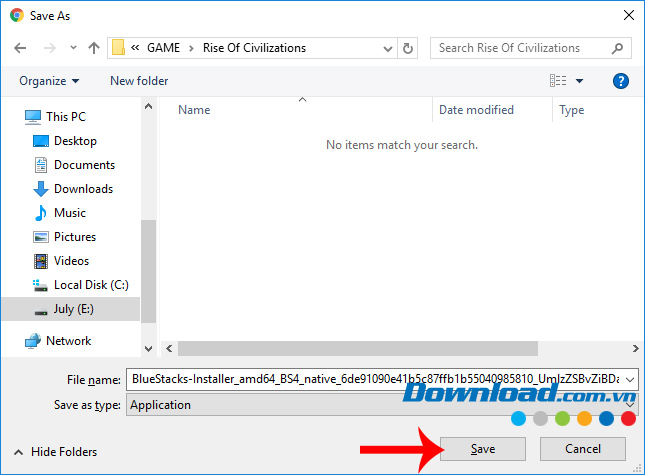Click the forward navigation arrow

click(50, 48)
